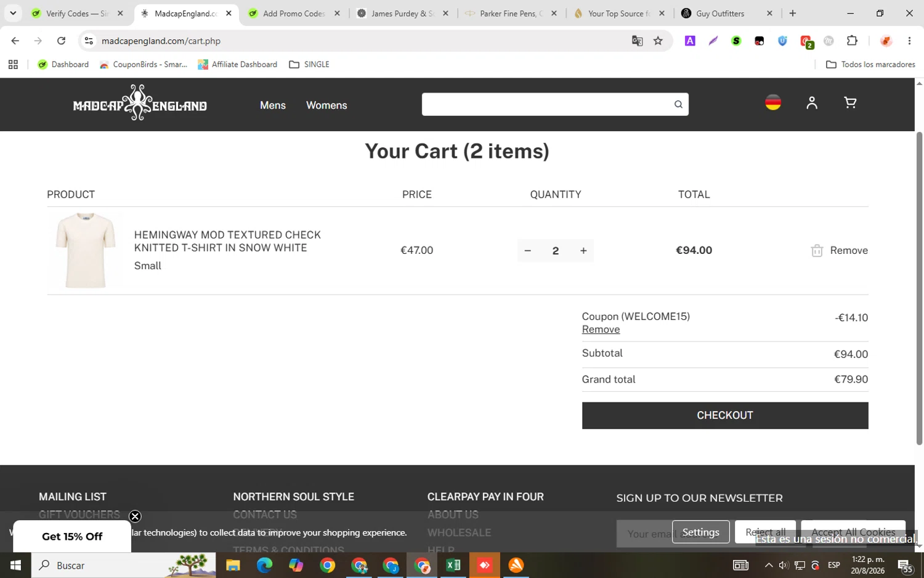Image resolution: width=924 pixels, height=578 pixels.
Task: Open the SINGLE bookmarks folder
Action: pos(309,64)
